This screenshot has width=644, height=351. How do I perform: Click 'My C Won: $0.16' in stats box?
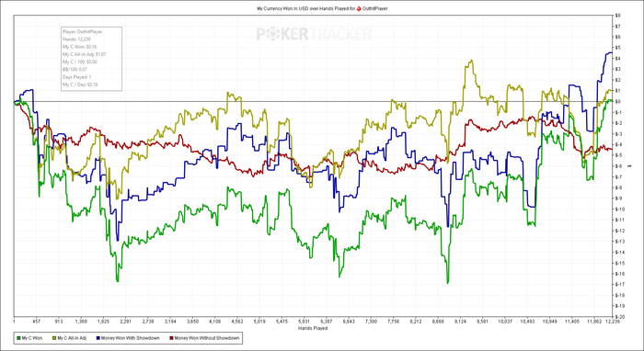point(80,47)
